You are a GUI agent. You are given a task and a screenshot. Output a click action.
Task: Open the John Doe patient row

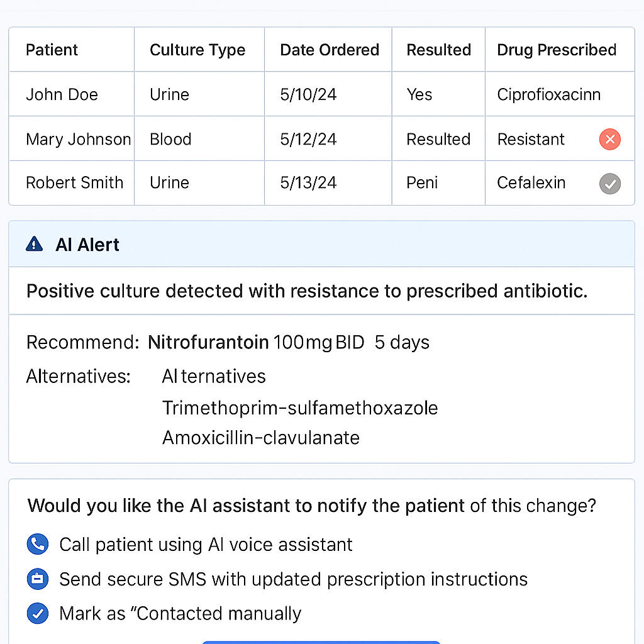tap(321, 94)
